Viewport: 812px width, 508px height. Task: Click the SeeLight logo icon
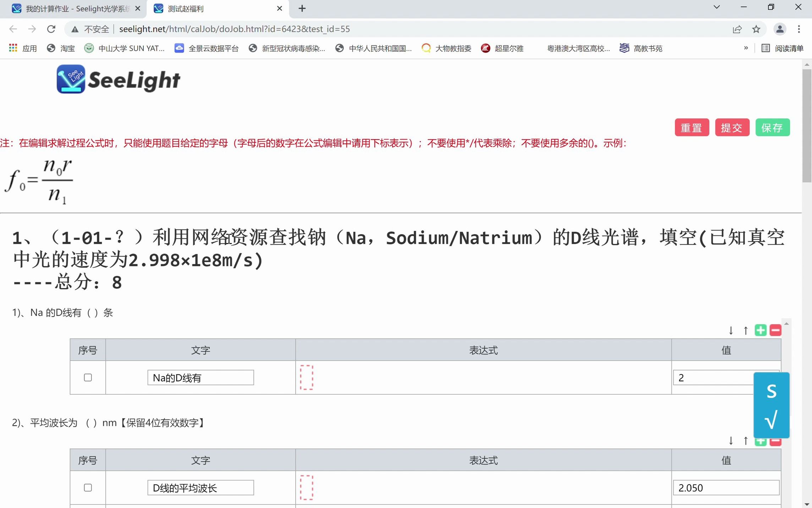tap(71, 79)
